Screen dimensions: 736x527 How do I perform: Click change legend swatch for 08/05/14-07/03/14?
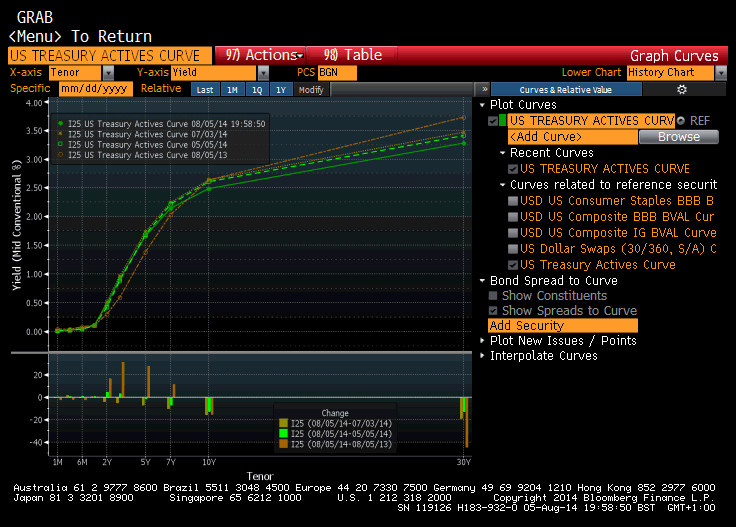tap(284, 423)
